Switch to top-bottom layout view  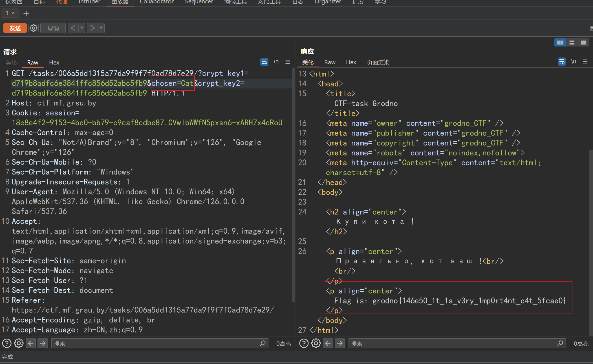pos(572,43)
